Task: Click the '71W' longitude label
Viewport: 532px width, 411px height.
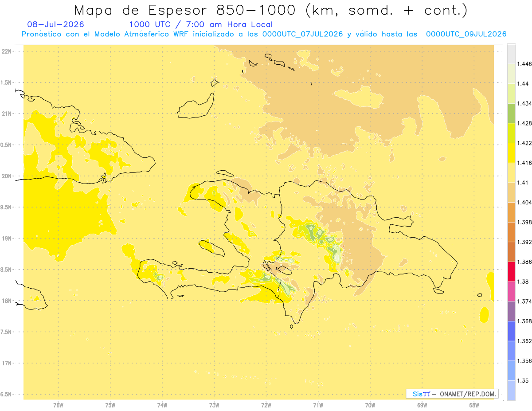Action: click(318, 405)
